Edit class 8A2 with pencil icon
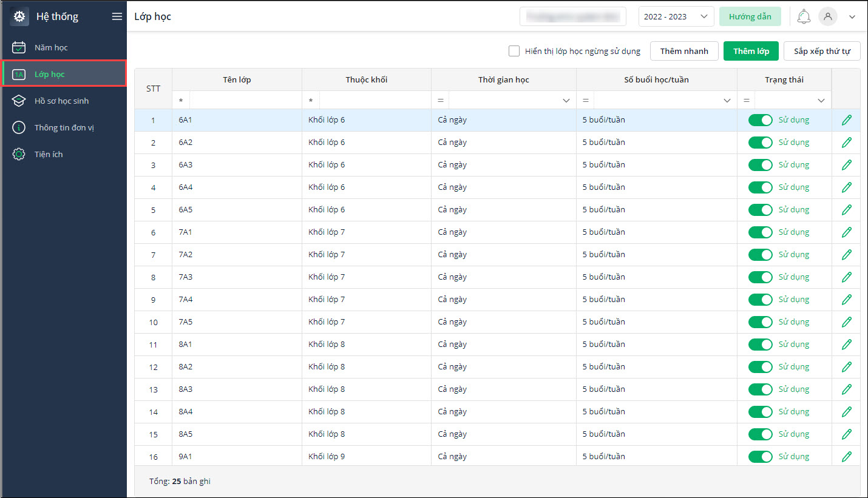The image size is (868, 498). (847, 367)
